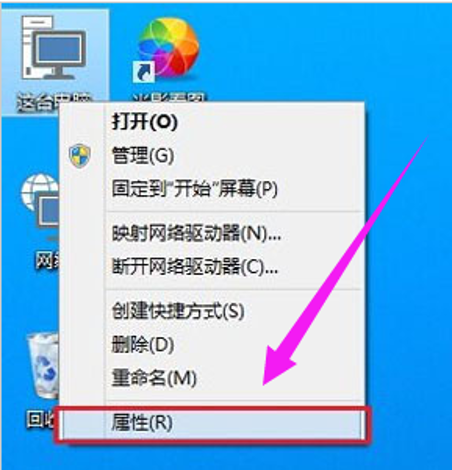Select the Recycle Bin desktop icon

tap(43, 365)
